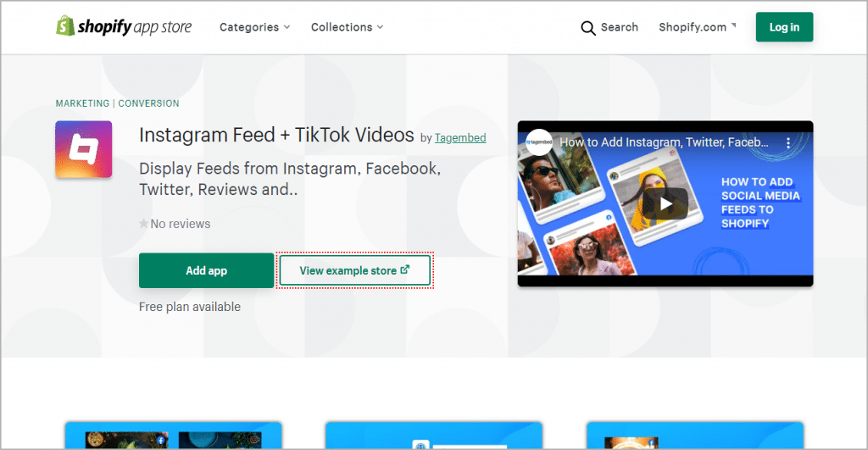Open the Tagembed developer link
Screen dimensions: 868x450
[x=460, y=138]
